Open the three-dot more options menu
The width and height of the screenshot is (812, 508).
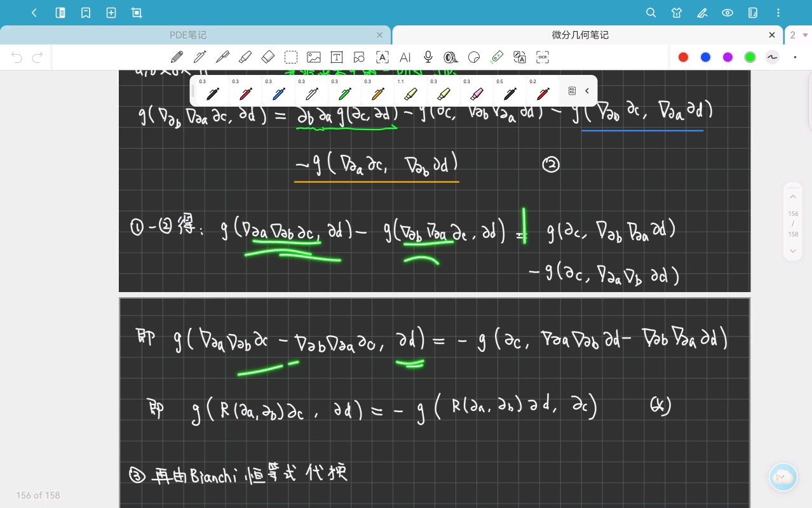pos(778,13)
